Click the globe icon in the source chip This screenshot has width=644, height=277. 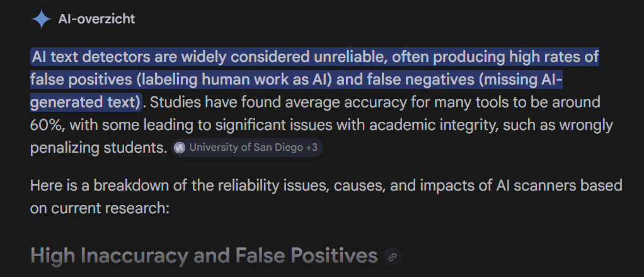[x=180, y=148]
